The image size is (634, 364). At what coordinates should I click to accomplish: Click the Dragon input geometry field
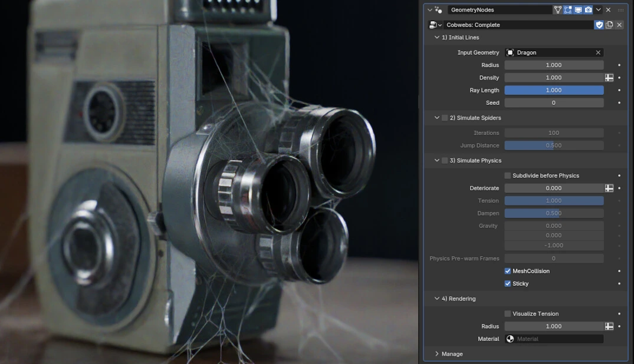(554, 52)
